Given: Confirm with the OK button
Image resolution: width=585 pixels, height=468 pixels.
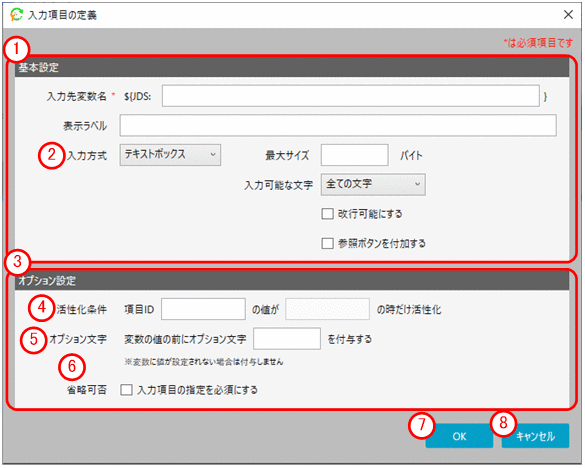Looking at the screenshot, I should [459, 436].
